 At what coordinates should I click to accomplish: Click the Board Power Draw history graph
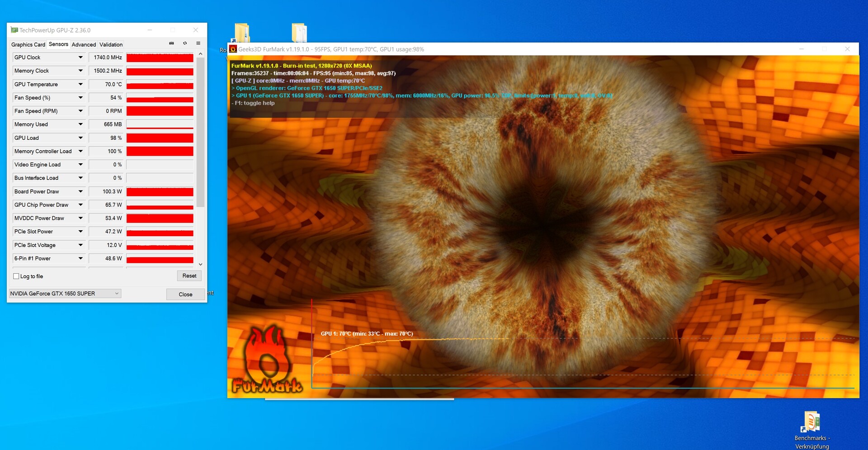[160, 191]
